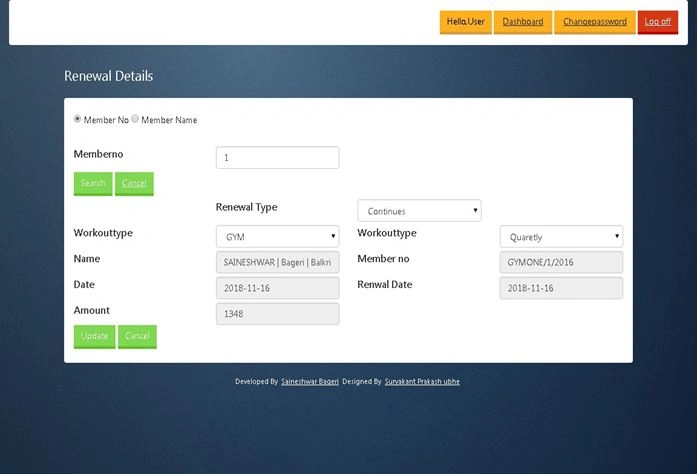Click the Renwal Date field
697x474 pixels.
tap(561, 288)
